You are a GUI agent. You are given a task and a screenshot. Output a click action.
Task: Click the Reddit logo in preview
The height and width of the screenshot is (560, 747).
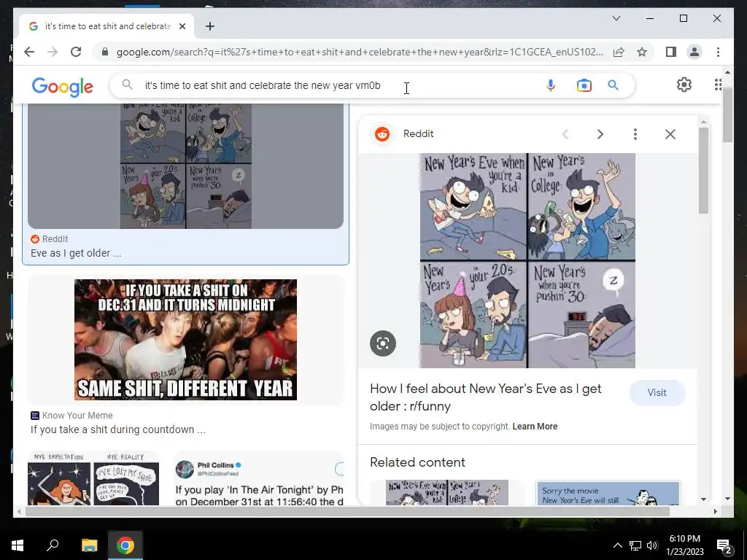382,134
